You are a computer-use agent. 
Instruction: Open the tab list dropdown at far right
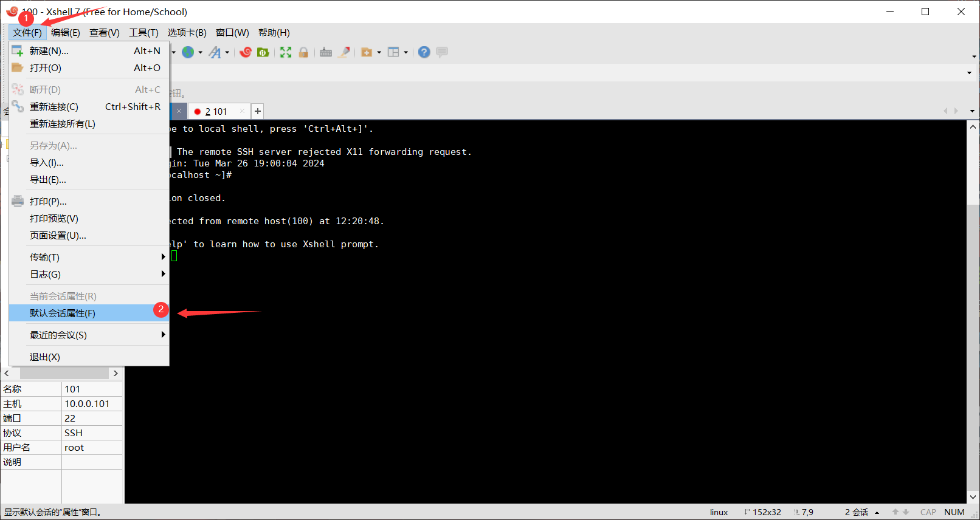tap(972, 111)
